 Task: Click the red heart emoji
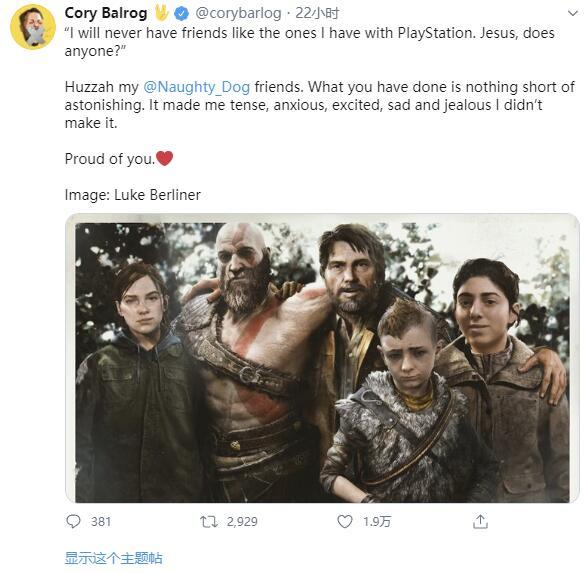tap(165, 158)
